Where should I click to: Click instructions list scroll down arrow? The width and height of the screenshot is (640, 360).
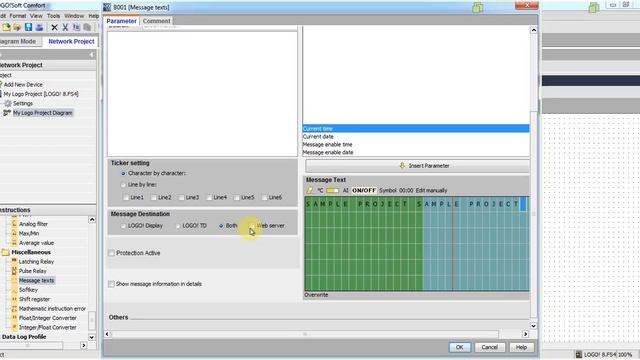pos(92,337)
